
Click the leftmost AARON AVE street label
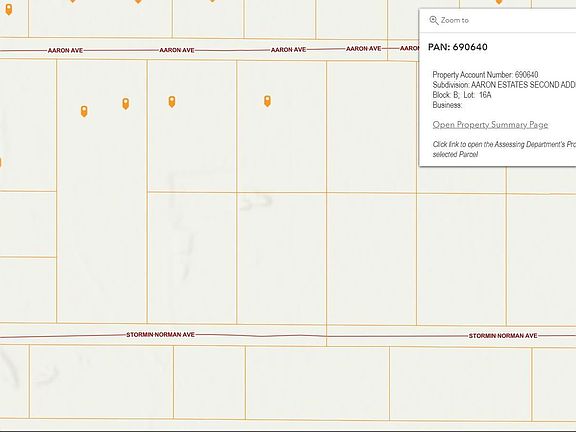pyautogui.click(x=65, y=50)
